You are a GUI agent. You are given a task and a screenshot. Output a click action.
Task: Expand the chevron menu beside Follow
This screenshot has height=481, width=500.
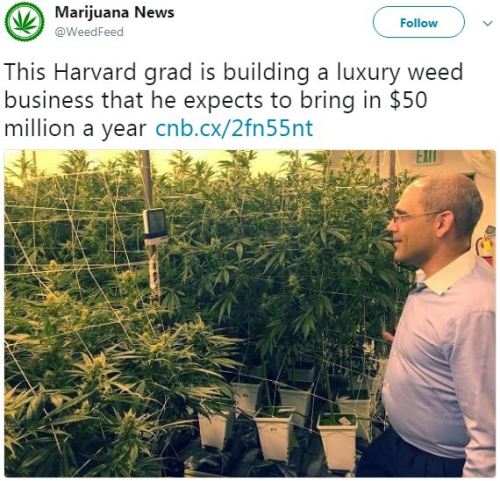[x=487, y=23]
